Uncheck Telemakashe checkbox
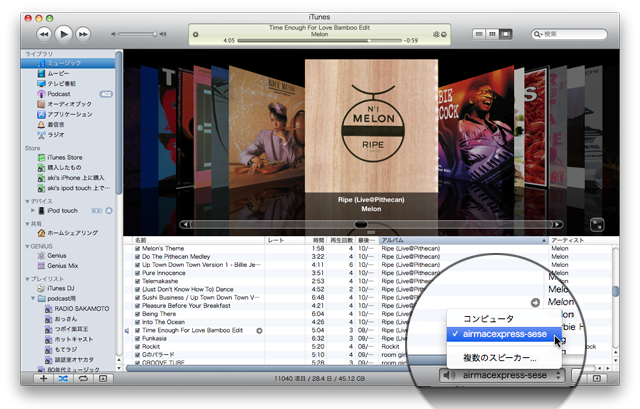Viewport: 640px width, 409px height. coord(138,281)
